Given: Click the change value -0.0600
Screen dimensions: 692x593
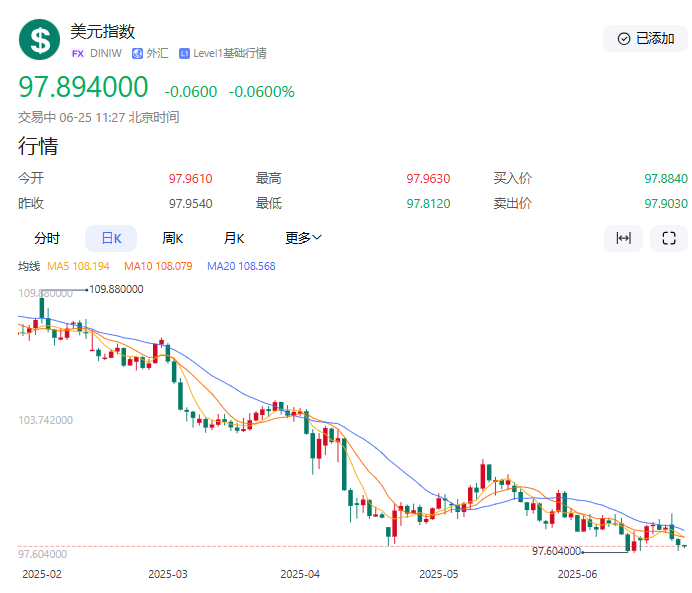Looking at the screenshot, I should [x=191, y=92].
